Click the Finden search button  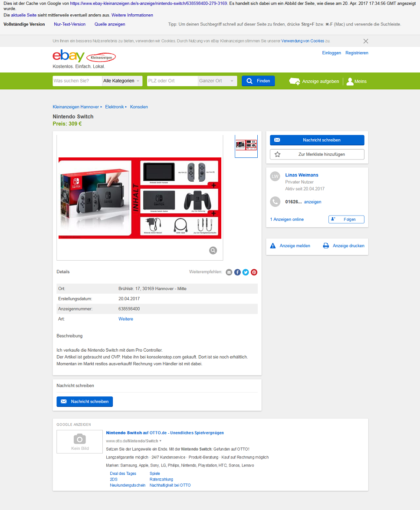[258, 81]
